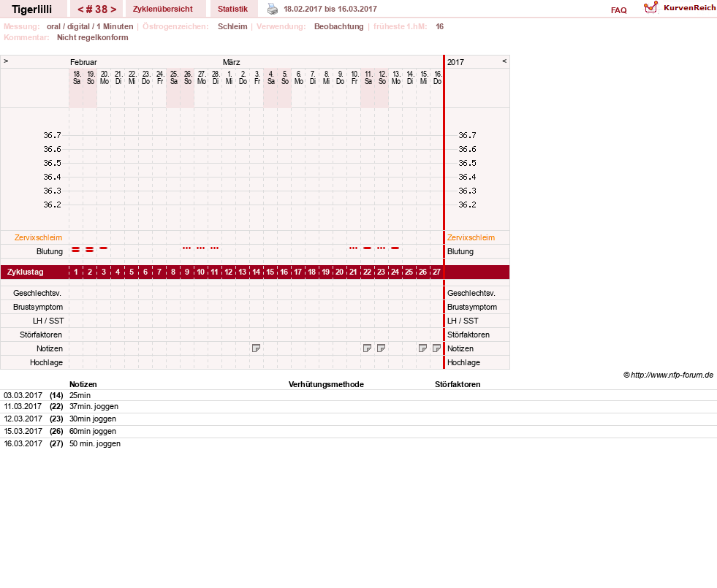Click the Verhütungsmethode column header
The width and height of the screenshot is (717, 588).
click(326, 384)
